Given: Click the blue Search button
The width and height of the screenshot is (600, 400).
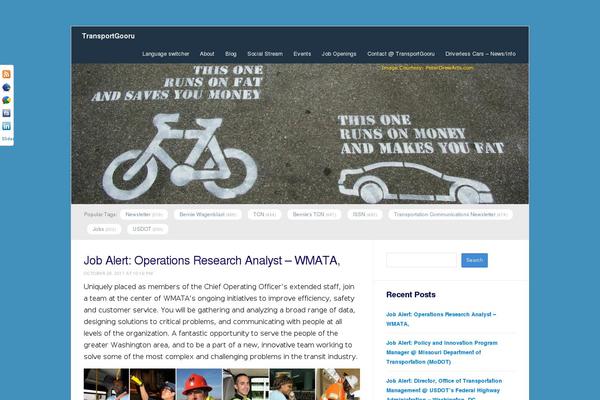Looking at the screenshot, I should pos(474,260).
